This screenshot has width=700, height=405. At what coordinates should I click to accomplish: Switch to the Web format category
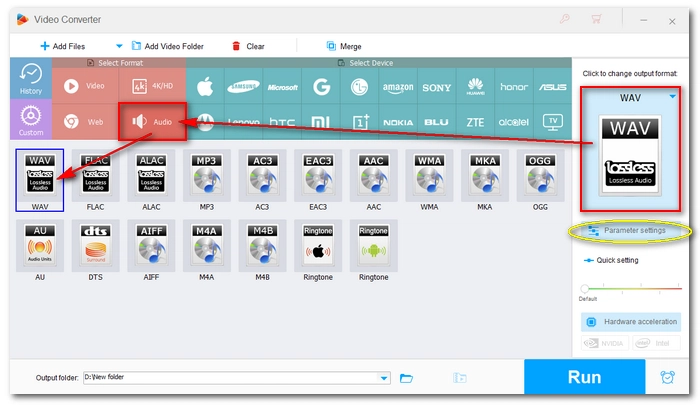pos(85,121)
